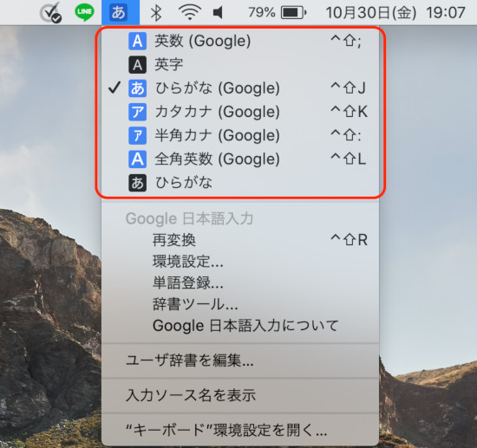Click the battery status icon

[293, 13]
